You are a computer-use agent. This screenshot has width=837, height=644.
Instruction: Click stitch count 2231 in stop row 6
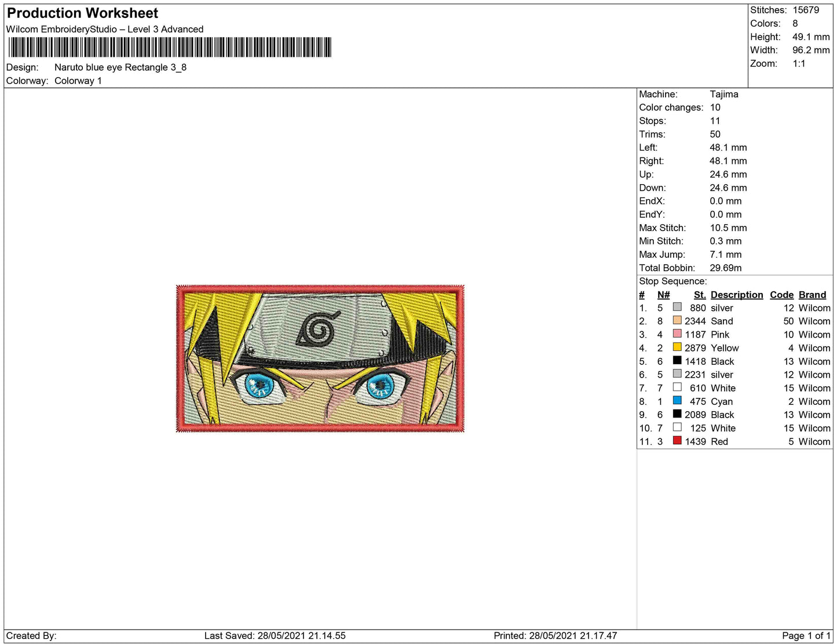point(695,375)
